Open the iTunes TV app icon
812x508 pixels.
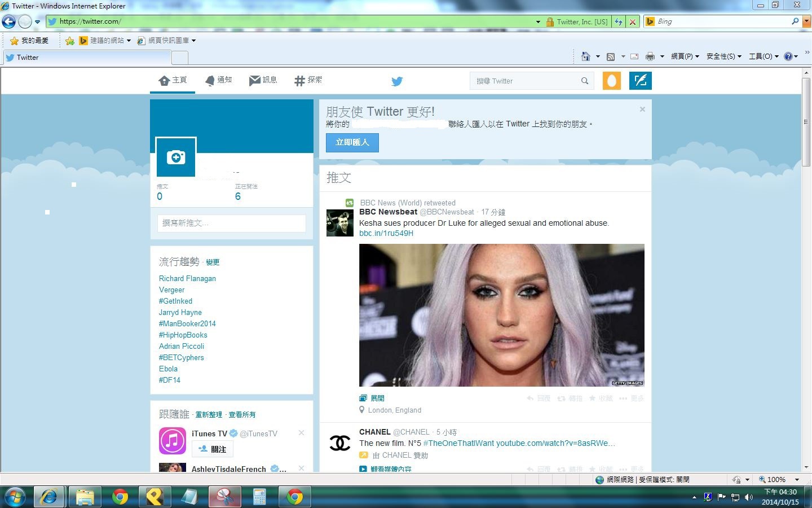click(x=173, y=441)
